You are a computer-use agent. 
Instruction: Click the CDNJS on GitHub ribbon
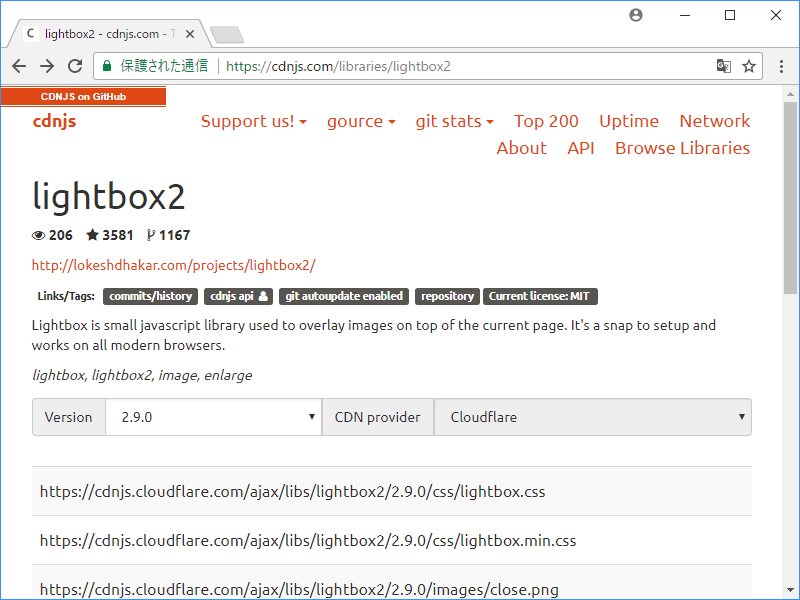point(83,97)
